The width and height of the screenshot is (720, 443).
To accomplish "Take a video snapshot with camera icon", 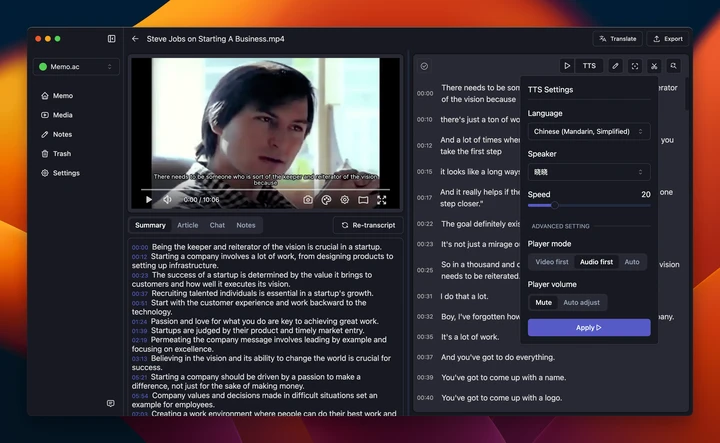I will click(308, 200).
